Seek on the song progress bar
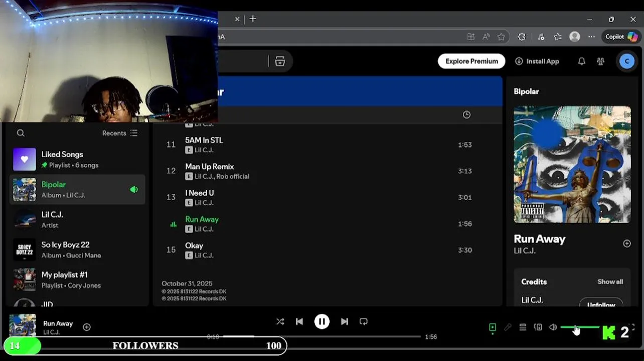 (x=321, y=336)
